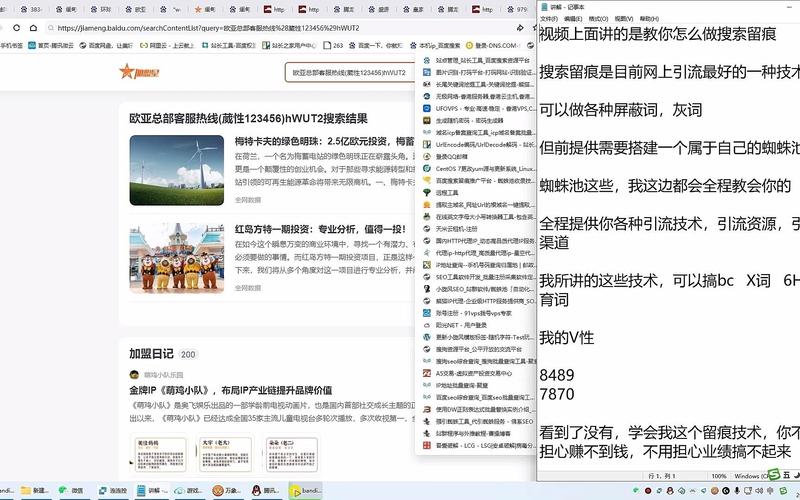Click the Baidu 加盟星 logo

(139, 72)
